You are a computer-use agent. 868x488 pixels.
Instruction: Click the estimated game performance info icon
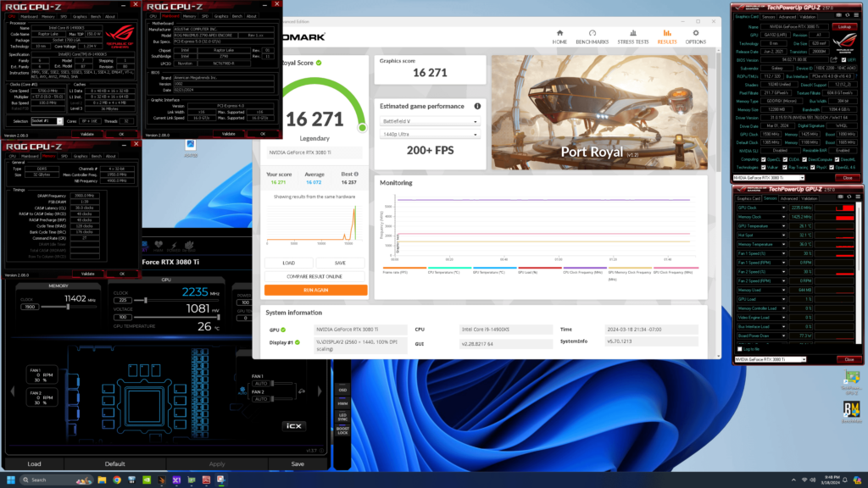[x=477, y=106]
